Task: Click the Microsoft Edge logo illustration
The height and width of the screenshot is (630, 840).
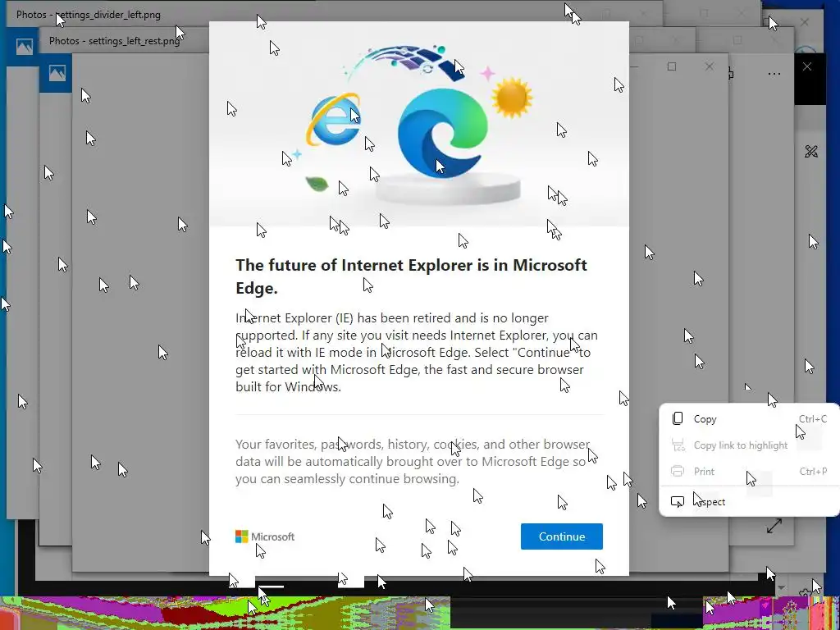Action: 442,133
